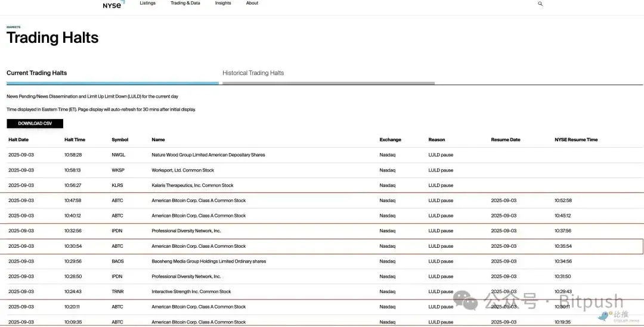Select the Current Trading Halts tab
644x327 pixels.
point(37,73)
